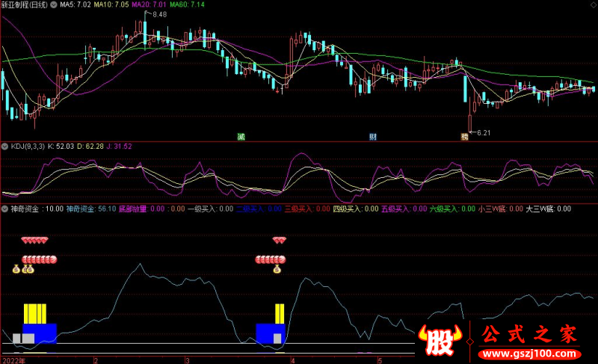This screenshot has width=598, height=364.
Task: Select the MA20: 7.01 label
Action: click(149, 5)
